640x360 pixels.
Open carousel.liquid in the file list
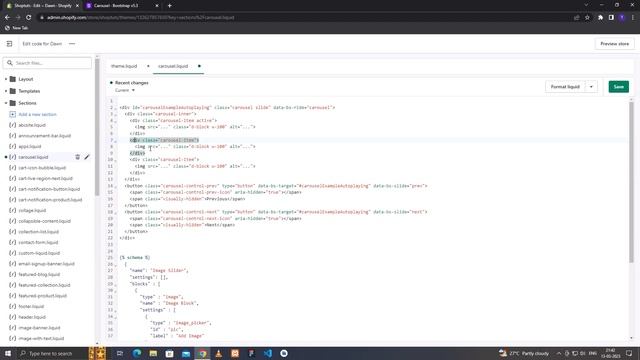[33, 157]
